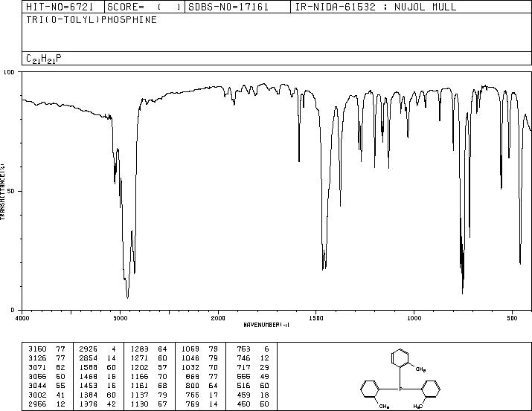The height and width of the screenshot is (411, 532).
Task: Click the 0 transmittance axis label
Action: [13, 310]
